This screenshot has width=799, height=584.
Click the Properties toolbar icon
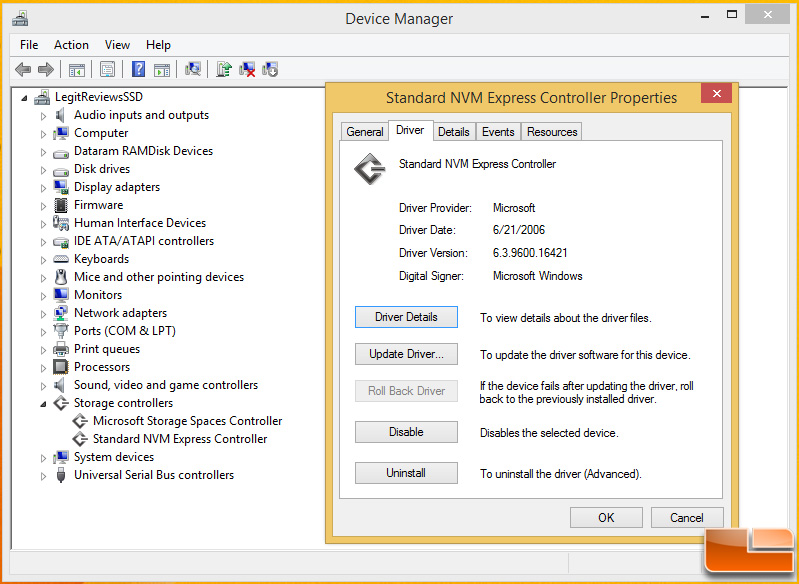(x=107, y=69)
